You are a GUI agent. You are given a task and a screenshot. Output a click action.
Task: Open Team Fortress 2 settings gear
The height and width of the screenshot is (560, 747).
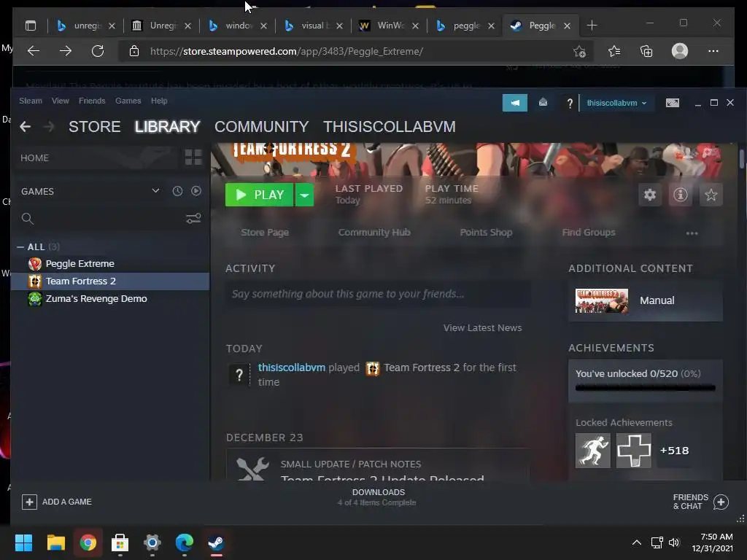tap(650, 195)
